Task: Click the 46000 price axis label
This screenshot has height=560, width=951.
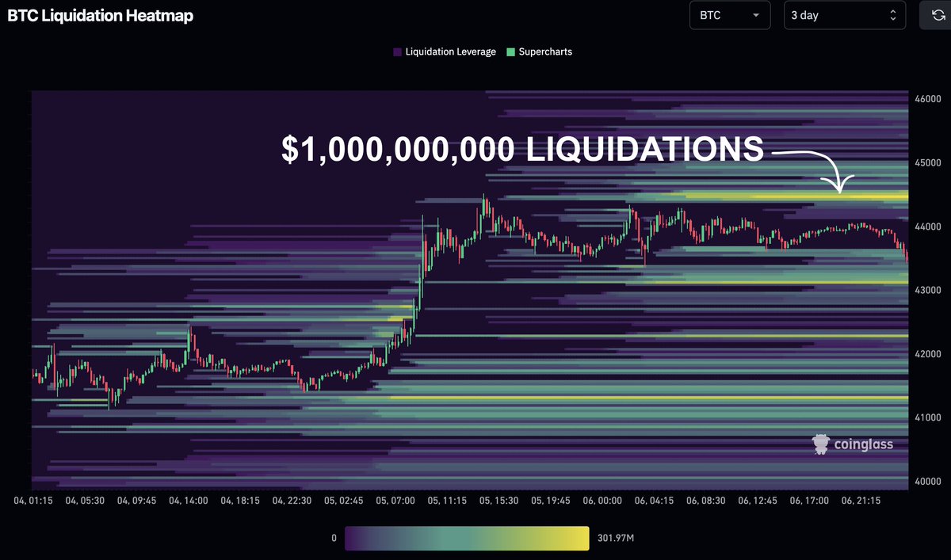Action: point(927,99)
